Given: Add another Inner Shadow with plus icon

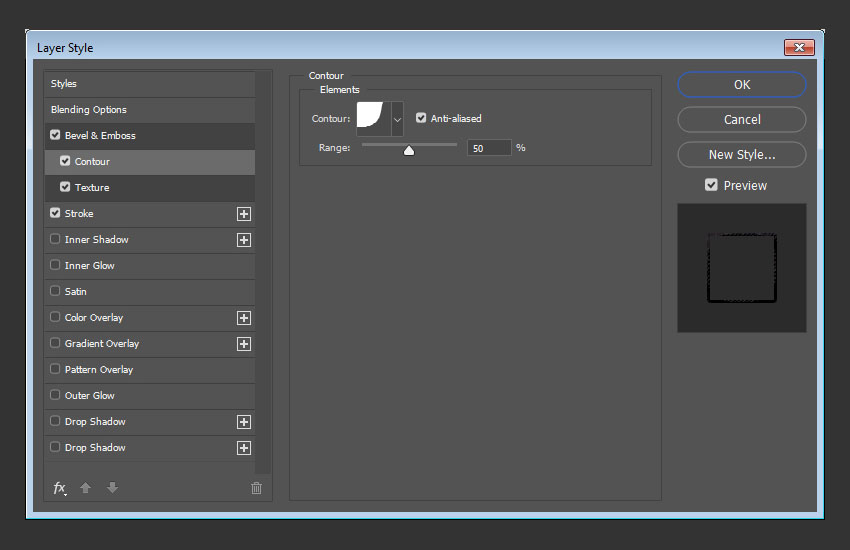Looking at the screenshot, I should click(244, 240).
